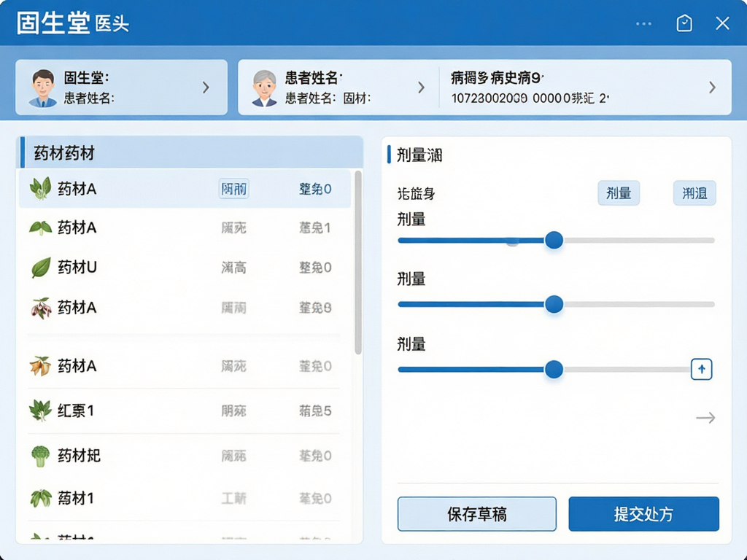The width and height of the screenshot is (747, 560).
Task: Select the 药材药材 list header tab
Action: [x=190, y=153]
